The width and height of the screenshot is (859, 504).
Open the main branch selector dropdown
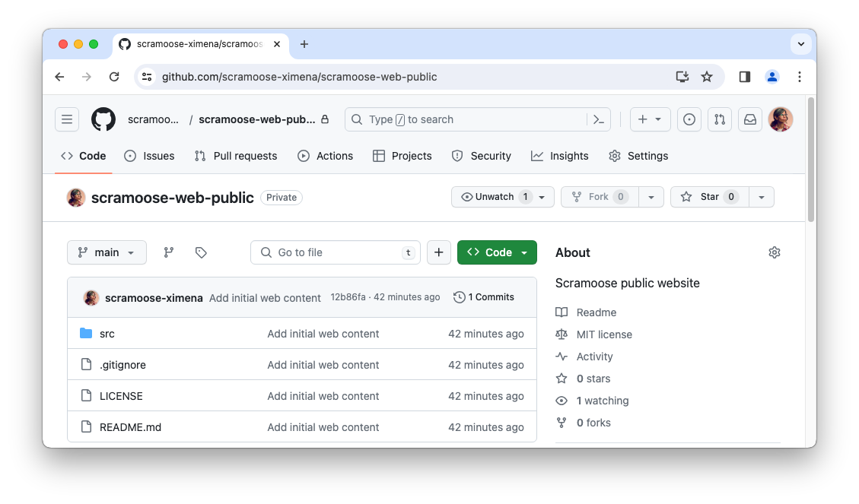pyautogui.click(x=107, y=252)
